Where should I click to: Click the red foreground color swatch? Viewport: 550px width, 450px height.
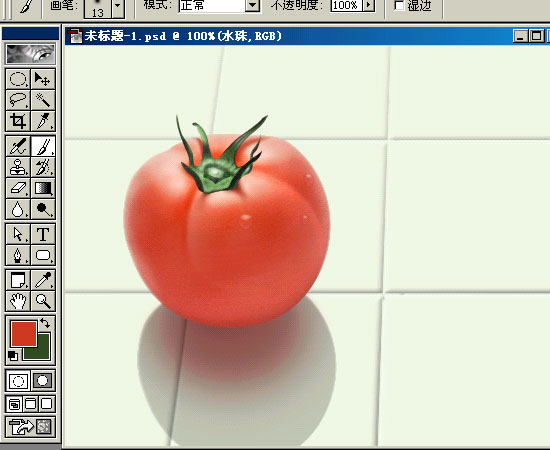[24, 334]
